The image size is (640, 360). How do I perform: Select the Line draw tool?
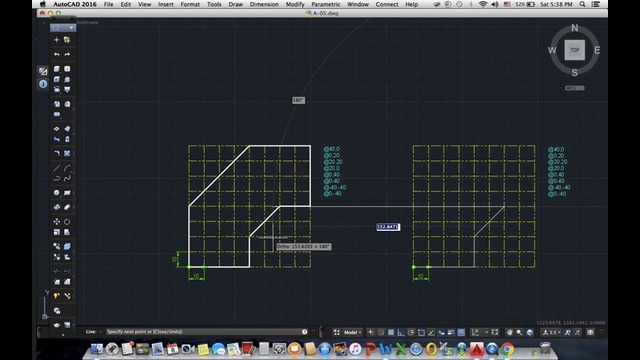pos(57,168)
